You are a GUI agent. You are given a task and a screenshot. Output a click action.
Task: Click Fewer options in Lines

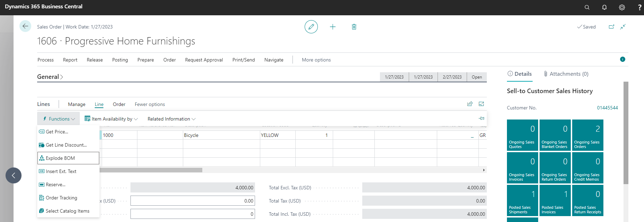(150, 104)
